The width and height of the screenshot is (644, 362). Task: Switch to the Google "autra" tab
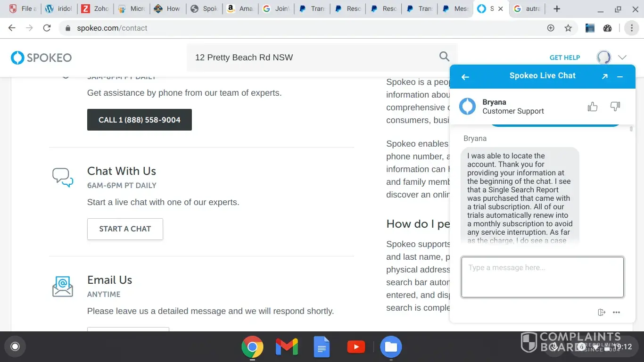(528, 9)
